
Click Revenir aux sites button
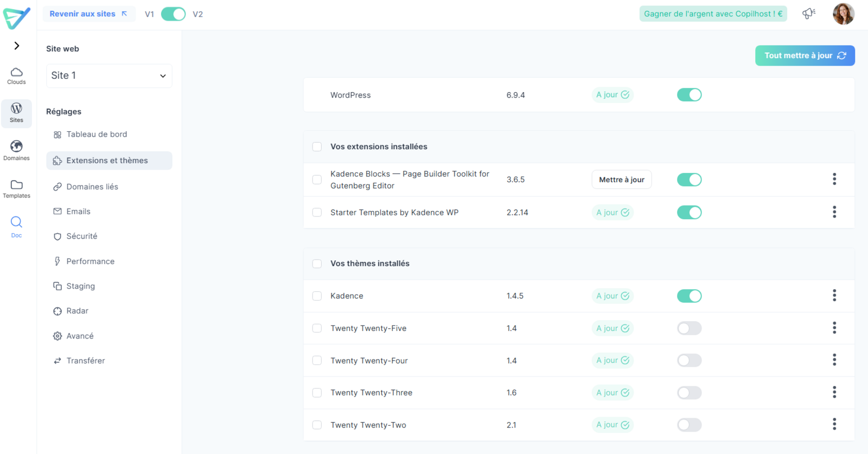click(89, 14)
